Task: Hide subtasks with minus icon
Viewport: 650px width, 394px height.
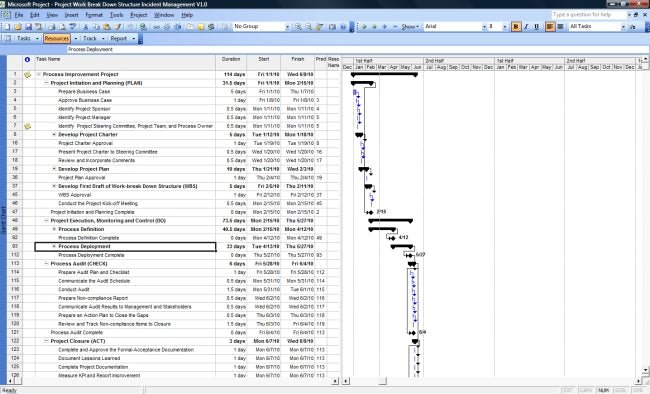Action: click(x=395, y=27)
